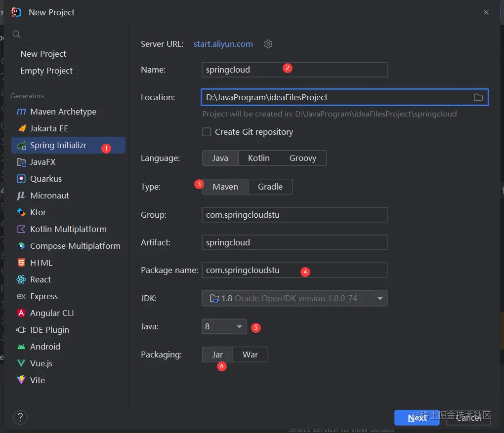Click the Express ex icon

tap(21, 296)
